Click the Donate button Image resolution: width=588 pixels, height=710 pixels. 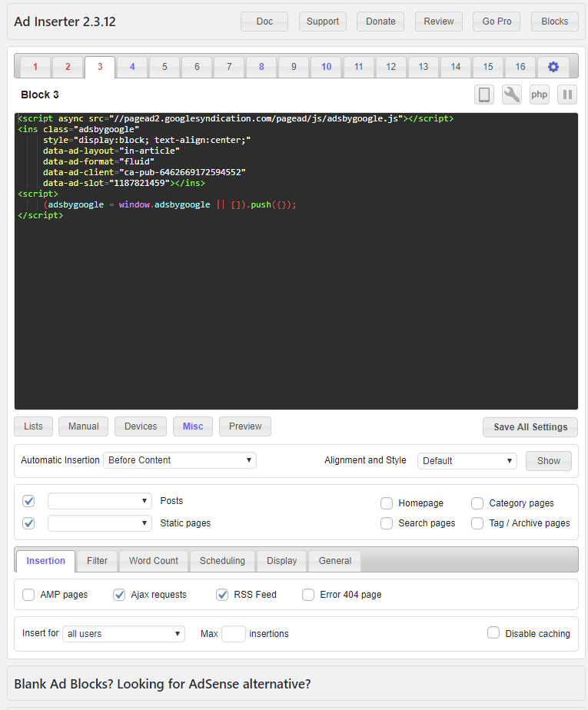[380, 22]
